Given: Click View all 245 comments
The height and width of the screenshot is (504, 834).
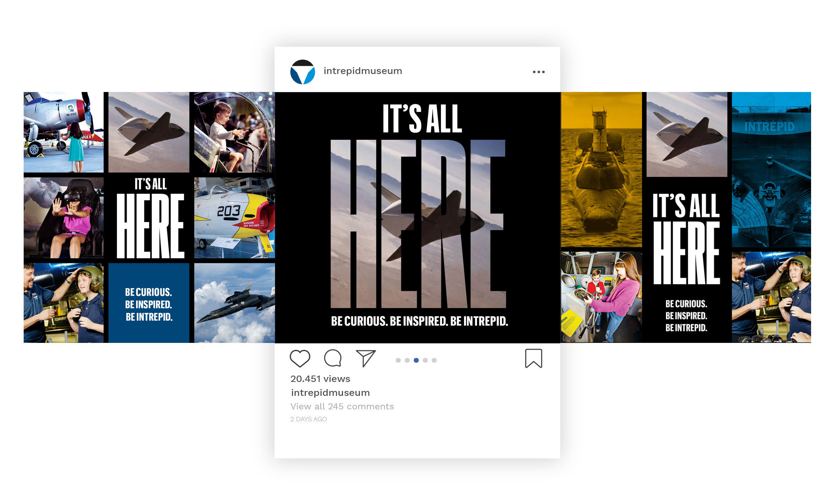Looking at the screenshot, I should [342, 406].
